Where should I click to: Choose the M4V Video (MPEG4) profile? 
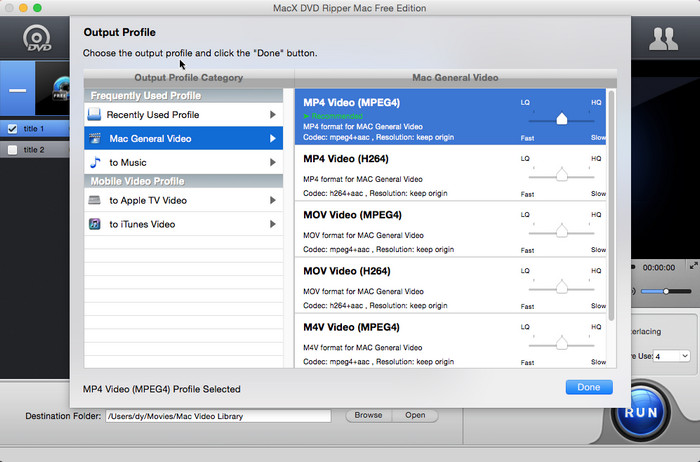[x=450, y=341]
